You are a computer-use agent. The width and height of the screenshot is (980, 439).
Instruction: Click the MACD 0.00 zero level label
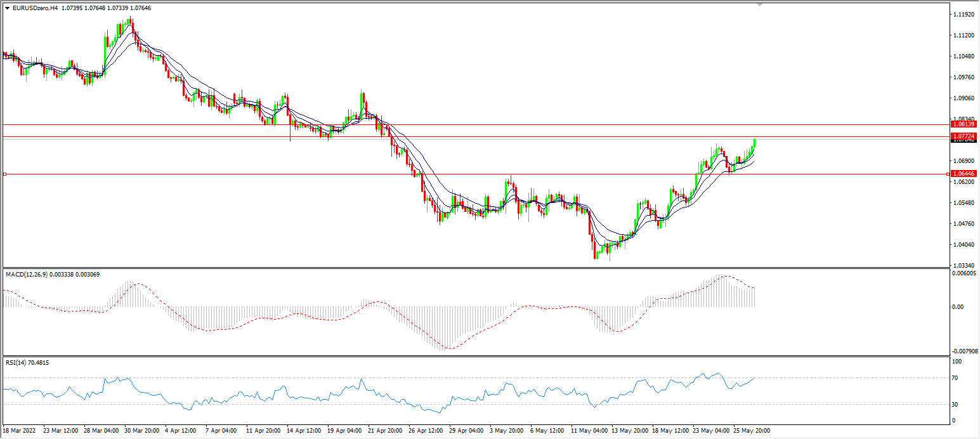[958, 307]
